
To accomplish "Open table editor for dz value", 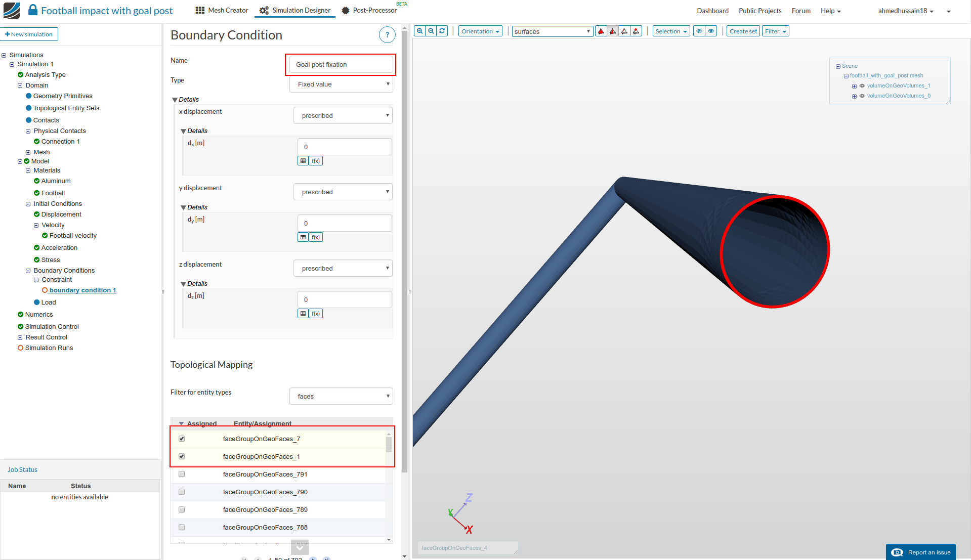I will [x=303, y=314].
